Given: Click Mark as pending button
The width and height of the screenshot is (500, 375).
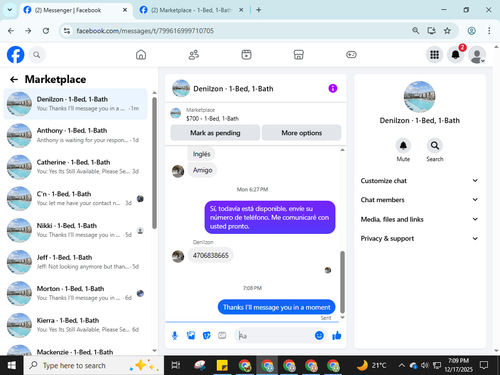Looking at the screenshot, I should [215, 133].
